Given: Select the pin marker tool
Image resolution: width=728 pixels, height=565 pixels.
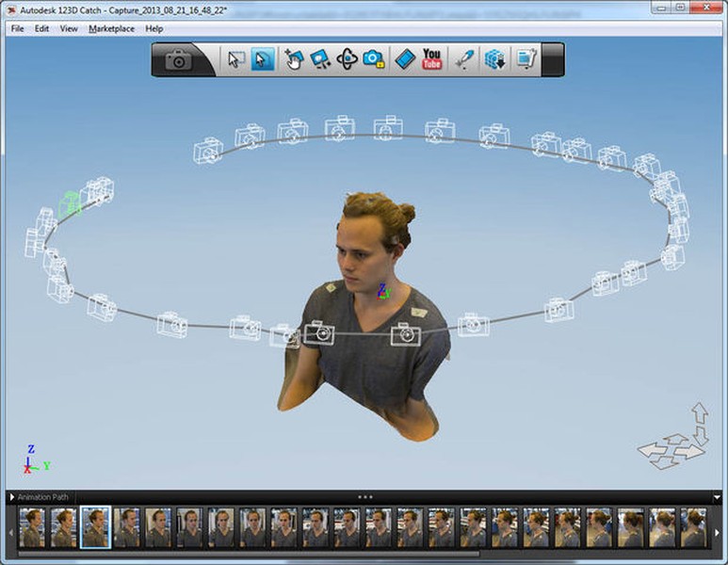Looking at the screenshot, I should coord(464,59).
